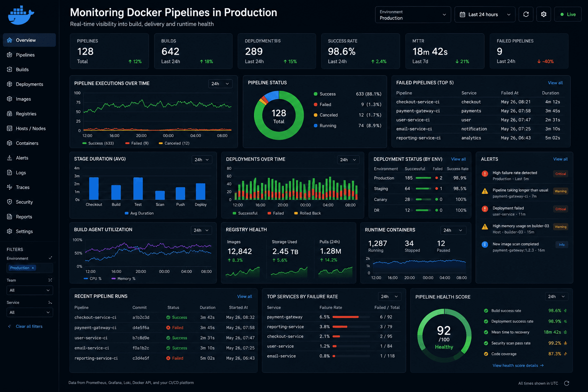Click the Builds sidebar icon
Image resolution: width=588 pixels, height=392 pixels.
[10, 69]
